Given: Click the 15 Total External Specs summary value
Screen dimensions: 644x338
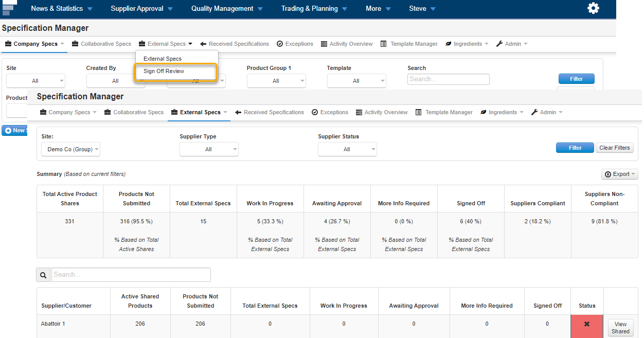Looking at the screenshot, I should point(203,221).
